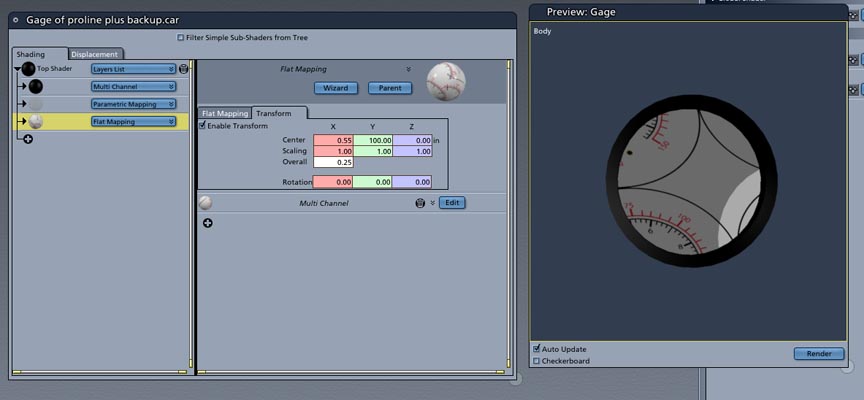Click the baseball shader preview sphere

[445, 81]
